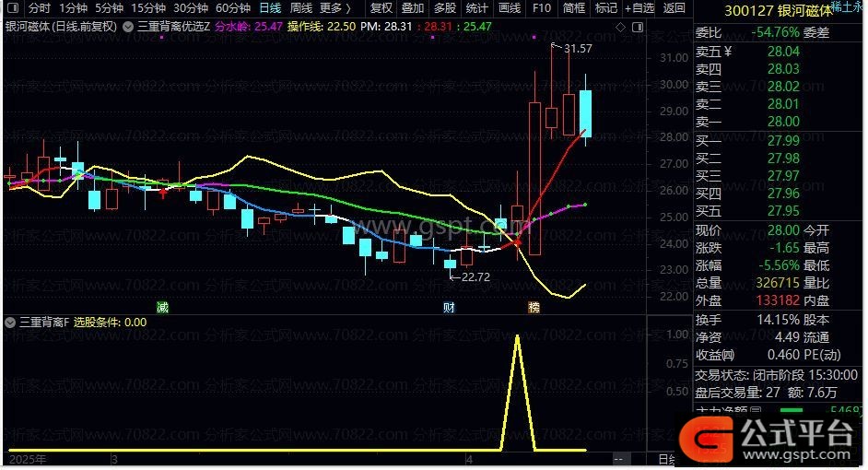Activate the 画线 drawing tools
The image size is (868, 470).
[x=510, y=8]
